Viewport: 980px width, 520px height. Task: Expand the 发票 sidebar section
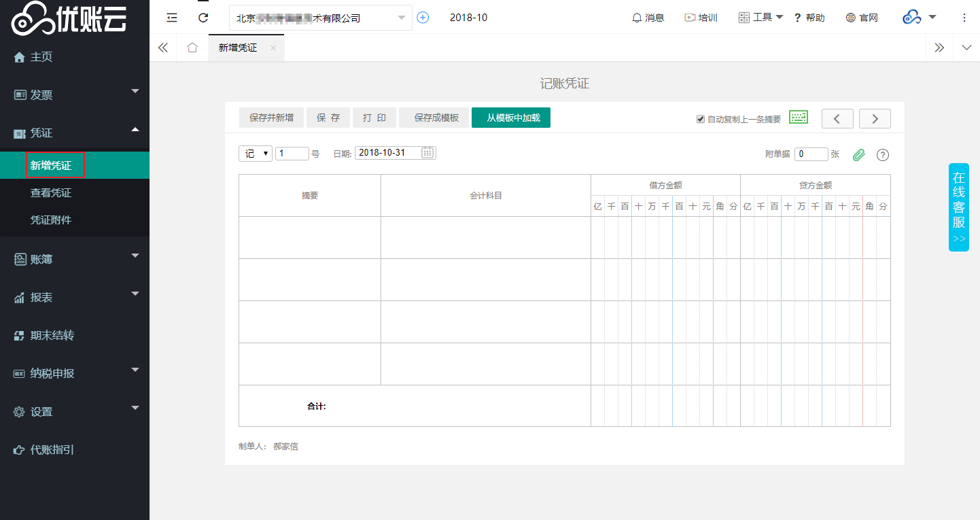click(x=75, y=94)
